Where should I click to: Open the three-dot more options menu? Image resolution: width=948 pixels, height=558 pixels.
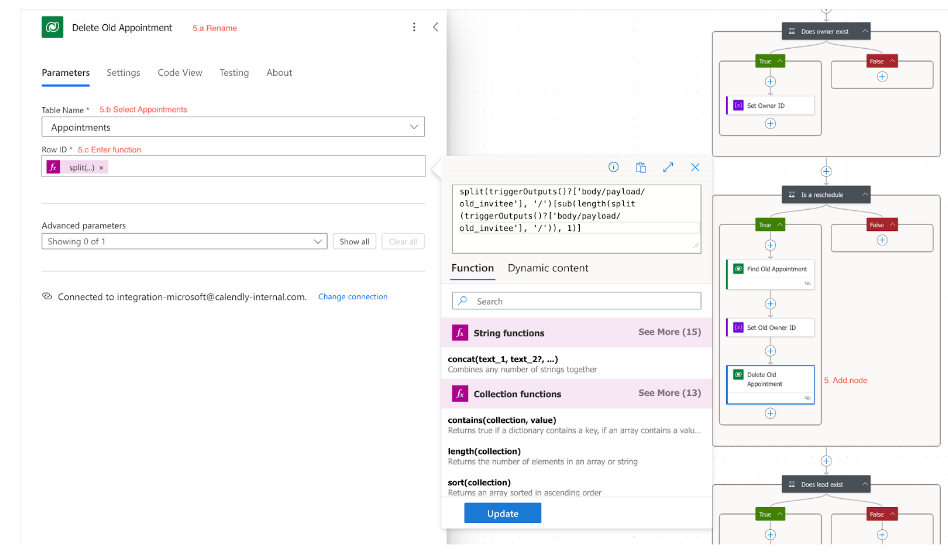click(x=414, y=27)
